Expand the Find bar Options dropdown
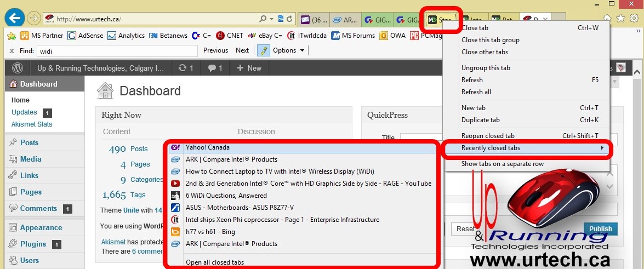This screenshot has width=644, height=269. [x=288, y=50]
